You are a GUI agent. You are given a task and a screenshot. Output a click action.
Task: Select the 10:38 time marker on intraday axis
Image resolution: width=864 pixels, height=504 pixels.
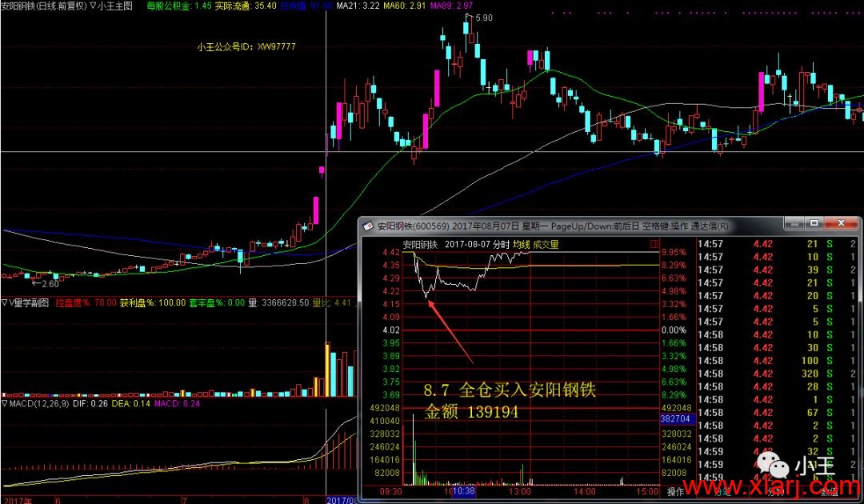click(x=464, y=491)
